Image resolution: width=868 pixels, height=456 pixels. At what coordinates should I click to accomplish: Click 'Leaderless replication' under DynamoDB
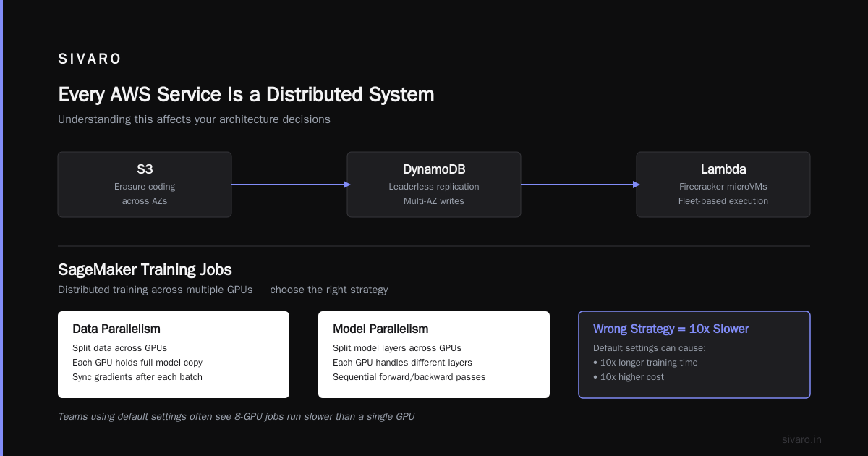coord(434,187)
